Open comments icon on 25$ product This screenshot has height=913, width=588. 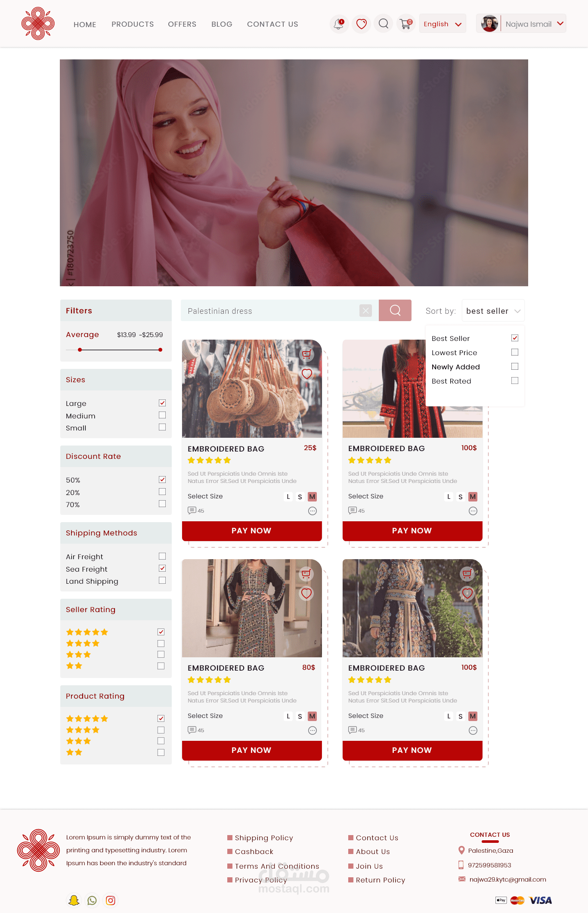coord(192,511)
